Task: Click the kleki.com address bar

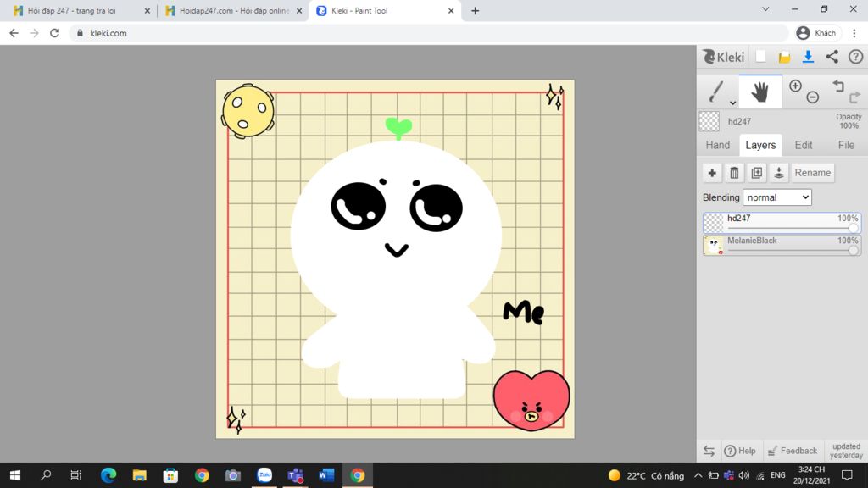Action: click(x=429, y=33)
